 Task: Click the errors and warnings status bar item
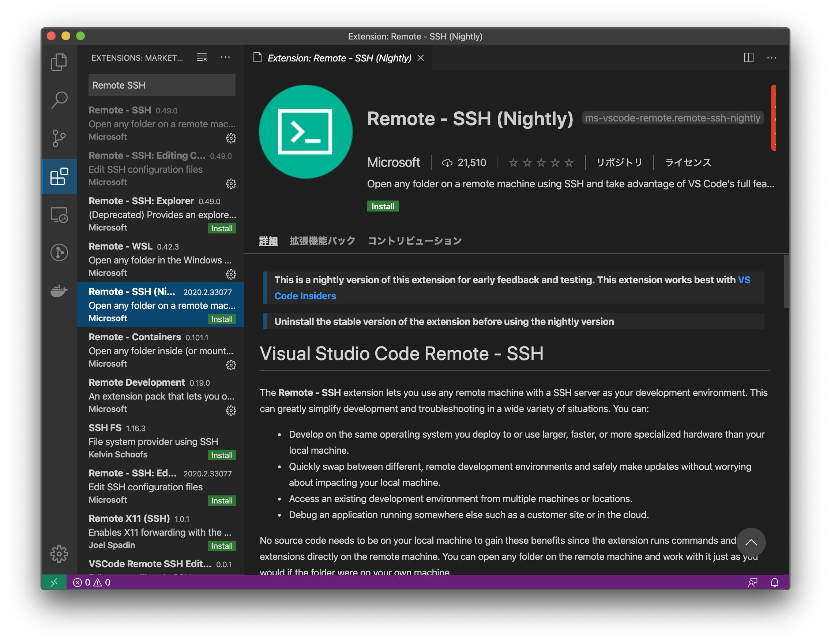click(92, 582)
